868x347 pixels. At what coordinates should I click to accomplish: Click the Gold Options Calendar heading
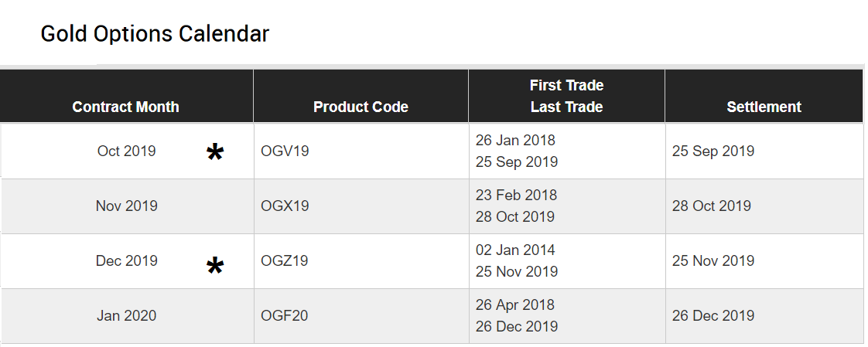[x=155, y=34]
